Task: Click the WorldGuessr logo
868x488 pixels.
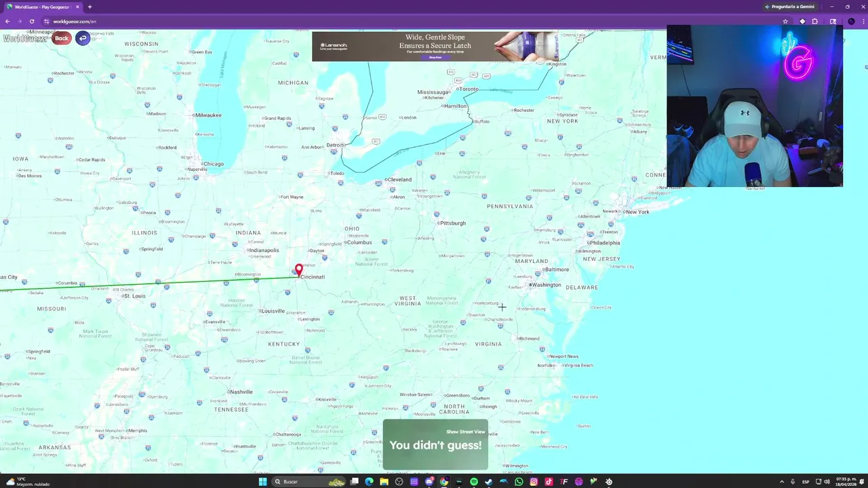Action: coord(25,39)
